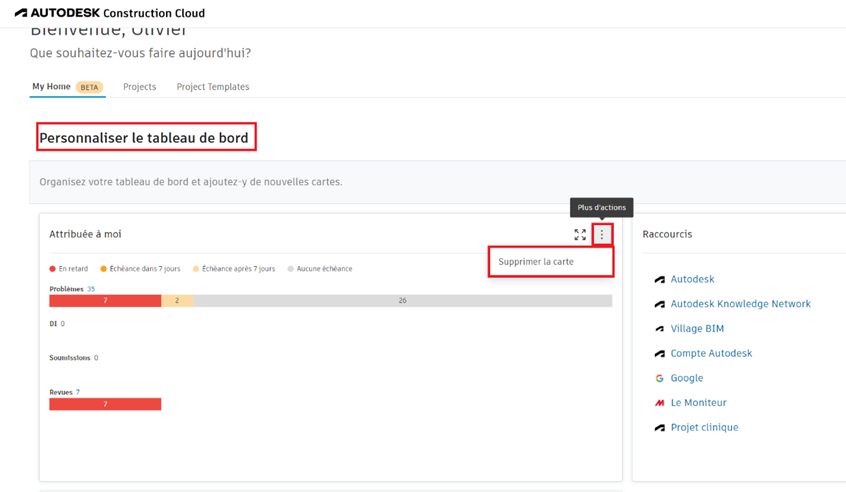Click the red Problèmes overdue bar segment
Image resolution: width=846 pixels, height=492 pixels.
[x=105, y=301]
